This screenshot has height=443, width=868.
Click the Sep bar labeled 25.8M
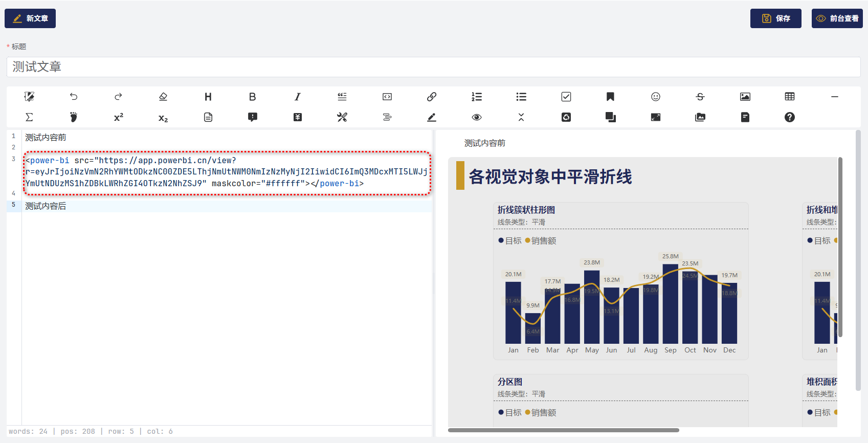pyautogui.click(x=670, y=303)
